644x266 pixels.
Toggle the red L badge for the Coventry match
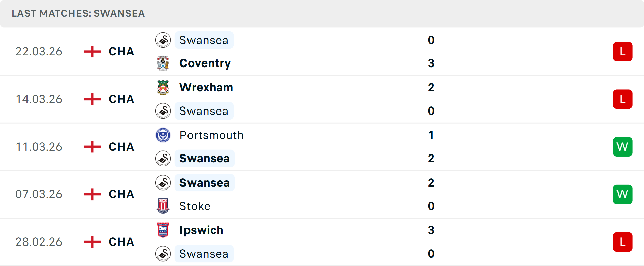pos(623,51)
